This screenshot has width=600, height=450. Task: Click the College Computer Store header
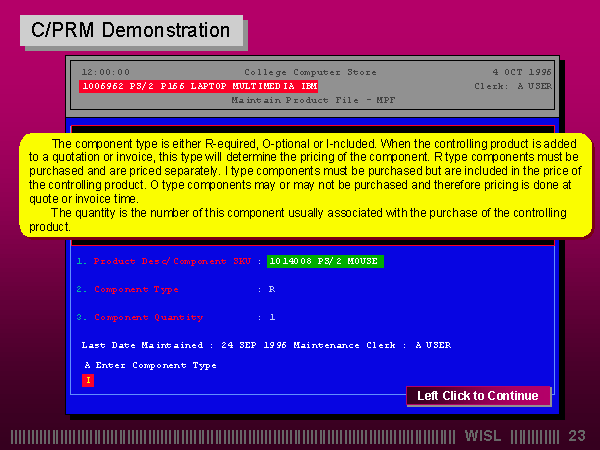coord(311,72)
